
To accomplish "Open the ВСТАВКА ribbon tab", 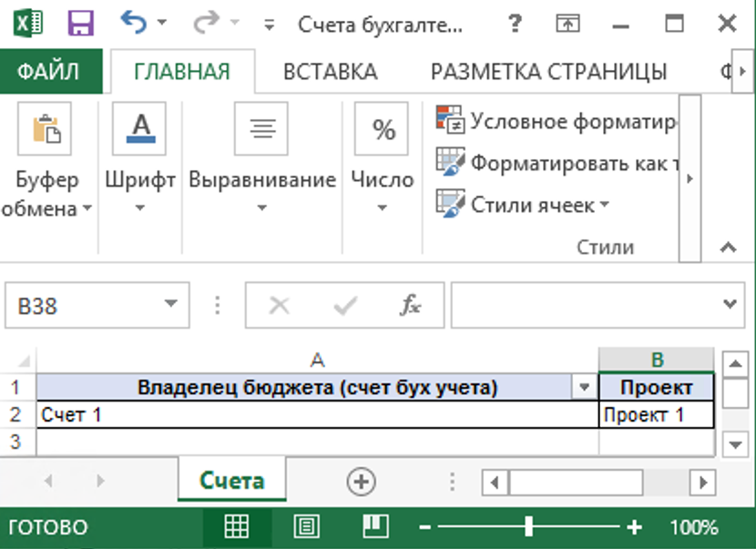I will [x=330, y=72].
